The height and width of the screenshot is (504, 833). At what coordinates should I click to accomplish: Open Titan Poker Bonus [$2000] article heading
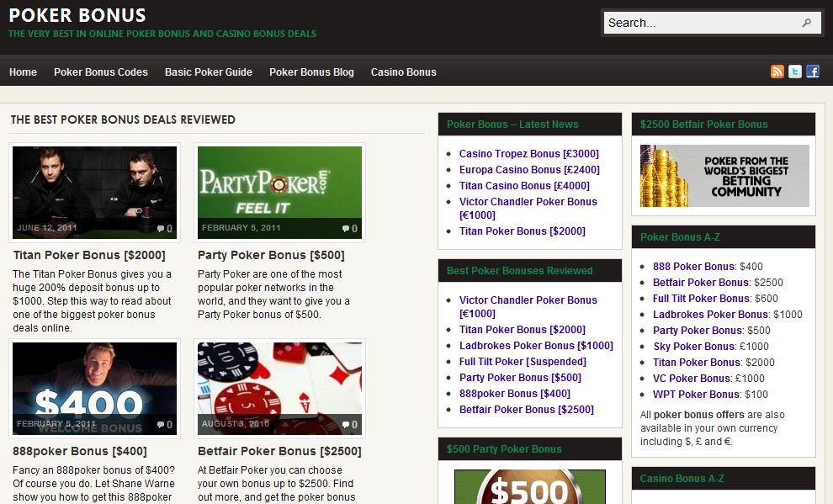point(89,255)
